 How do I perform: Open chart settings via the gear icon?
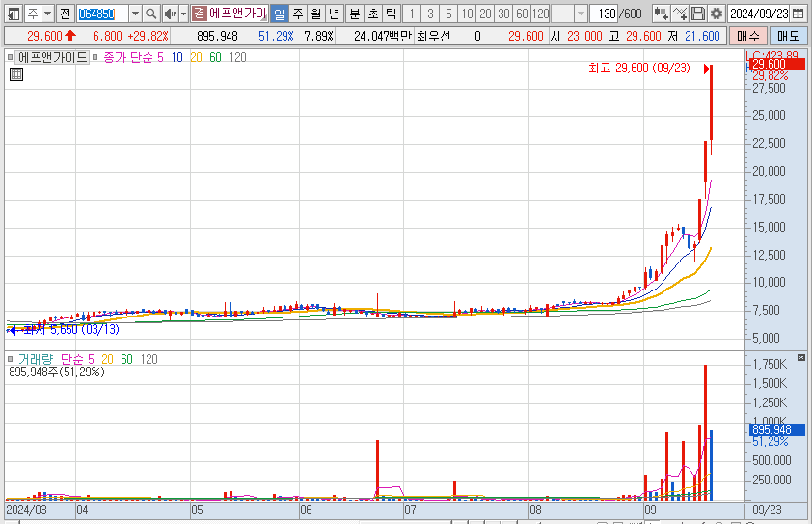pyautogui.click(x=717, y=14)
